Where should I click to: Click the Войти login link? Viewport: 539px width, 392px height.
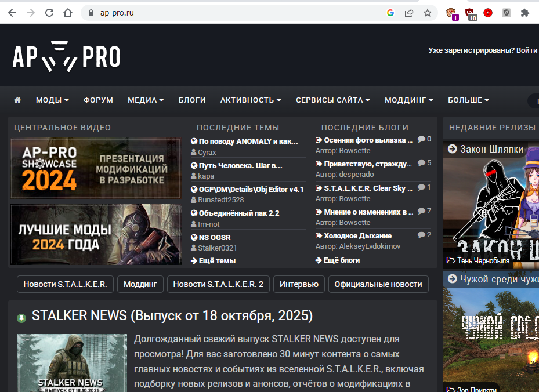[x=527, y=50]
